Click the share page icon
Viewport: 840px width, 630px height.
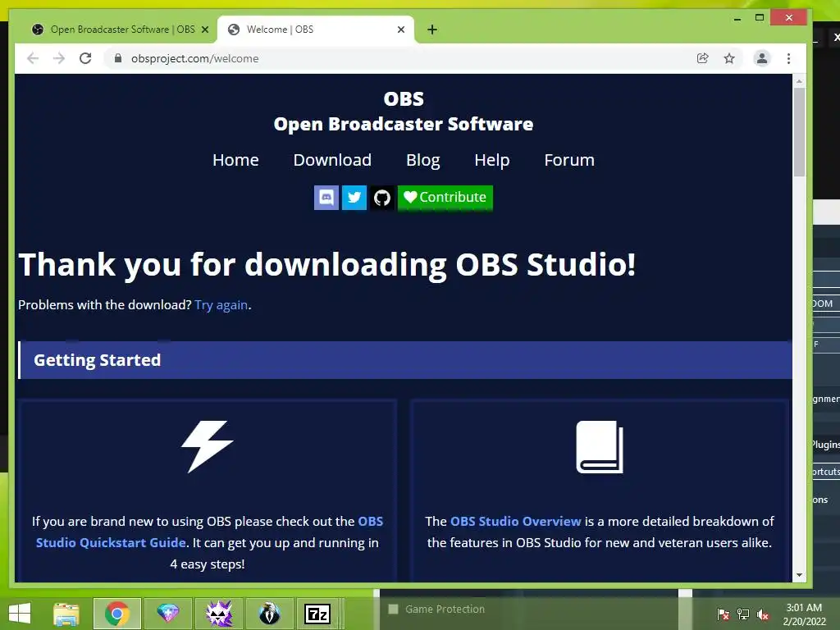pos(702,58)
